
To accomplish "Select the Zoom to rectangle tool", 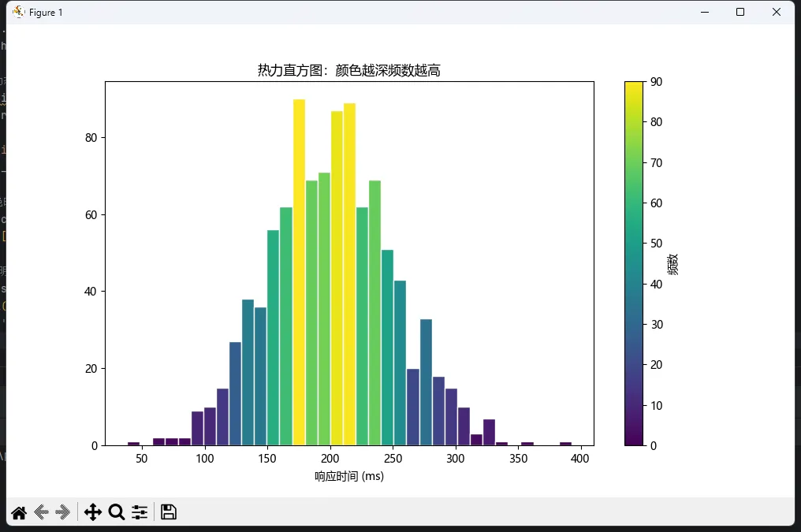I will [x=117, y=512].
